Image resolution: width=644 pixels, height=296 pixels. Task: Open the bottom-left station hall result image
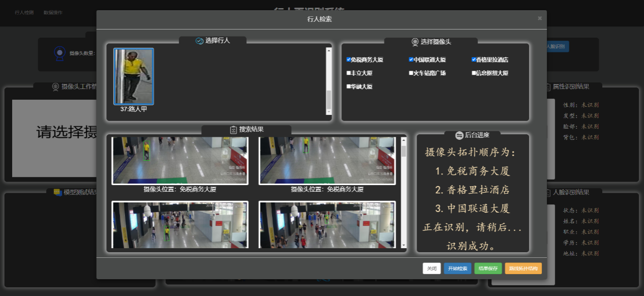[x=180, y=224]
